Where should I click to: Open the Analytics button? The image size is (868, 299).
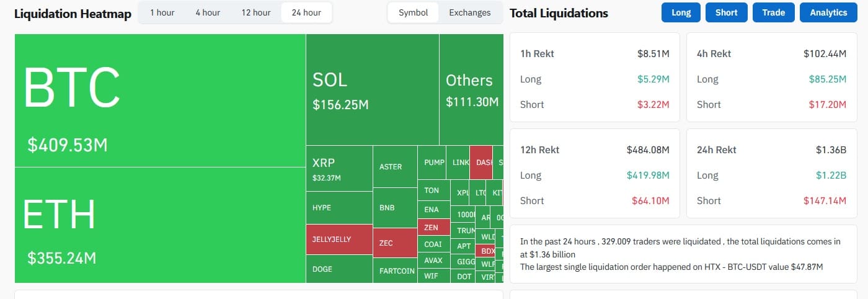(x=828, y=12)
